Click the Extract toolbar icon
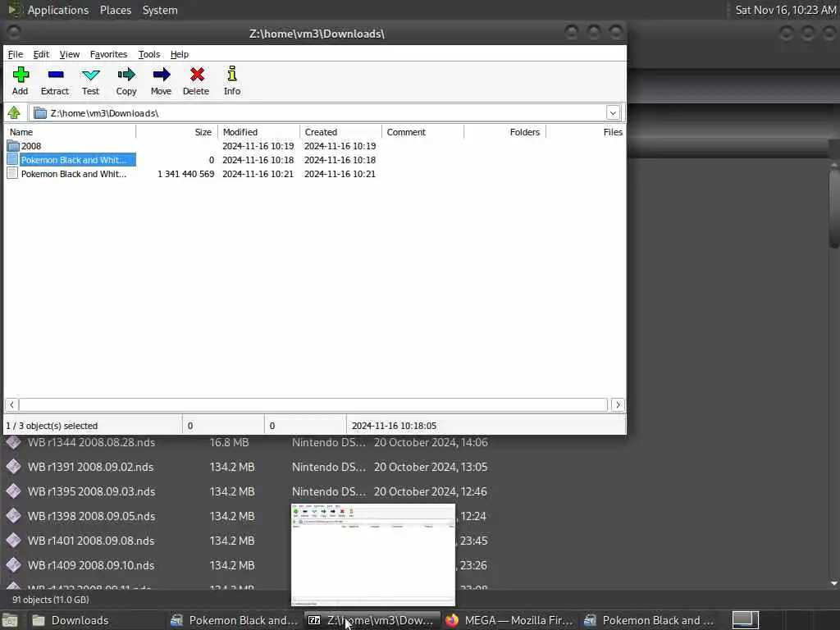 click(55, 75)
